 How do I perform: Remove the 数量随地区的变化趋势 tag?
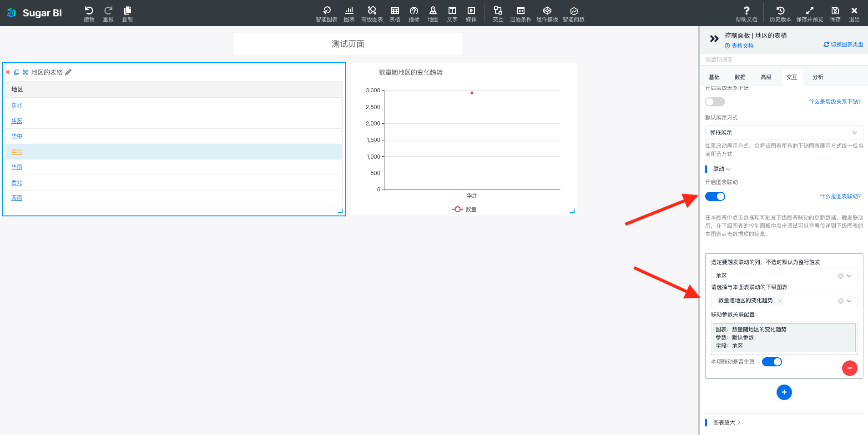tap(780, 301)
